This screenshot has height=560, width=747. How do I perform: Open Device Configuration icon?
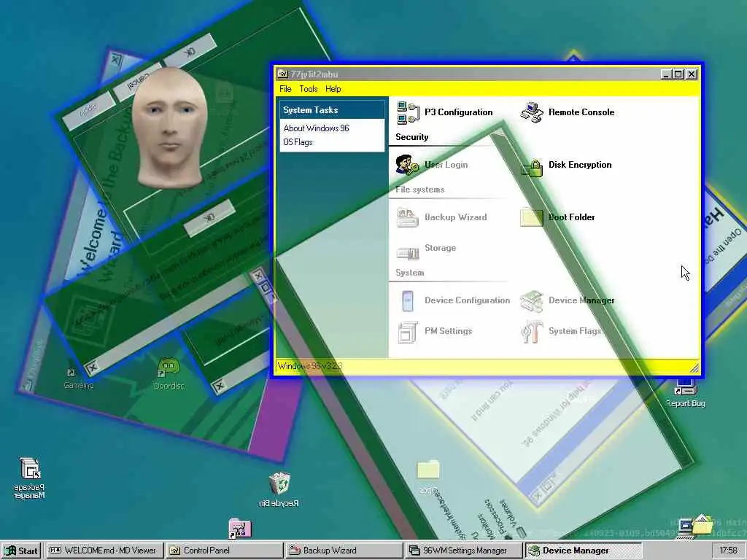coord(408,301)
